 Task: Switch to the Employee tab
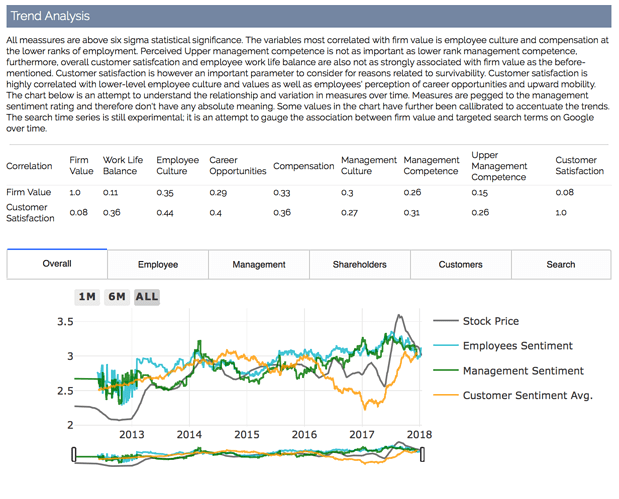point(158,265)
